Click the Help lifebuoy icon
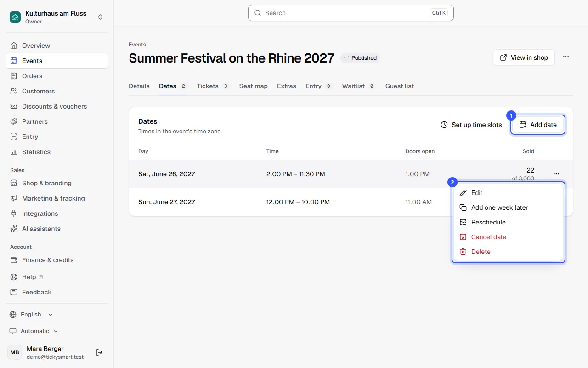 14,277
